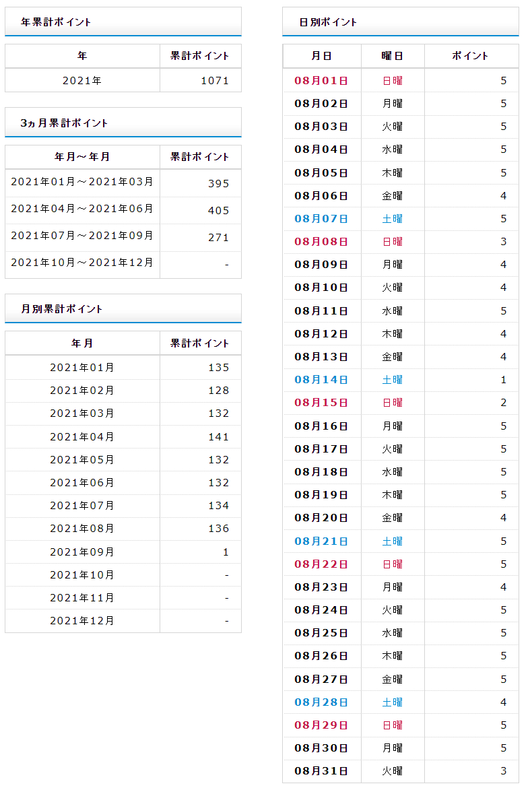
Task: Select the 08月03日 date
Action: point(321,127)
